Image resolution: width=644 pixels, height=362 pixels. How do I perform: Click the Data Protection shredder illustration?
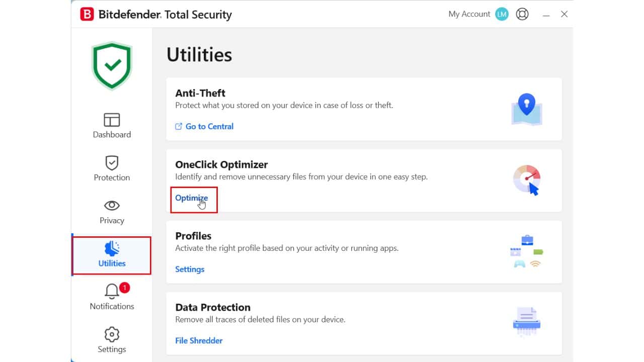[526, 323]
